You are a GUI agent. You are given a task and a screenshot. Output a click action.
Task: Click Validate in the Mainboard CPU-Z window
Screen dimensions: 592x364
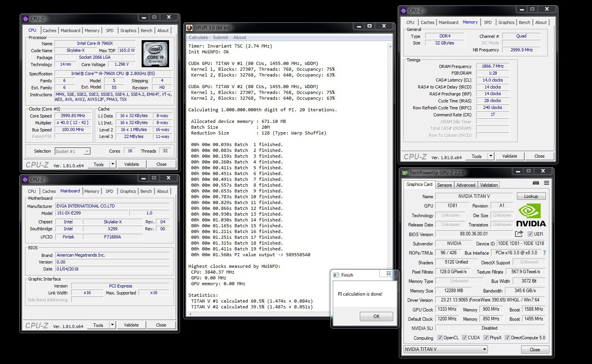[131, 325]
